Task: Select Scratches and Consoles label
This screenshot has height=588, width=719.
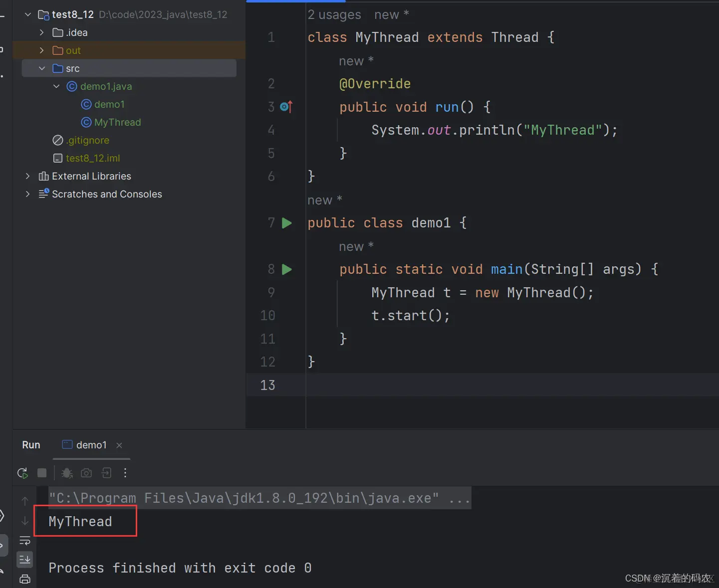Action: click(107, 194)
